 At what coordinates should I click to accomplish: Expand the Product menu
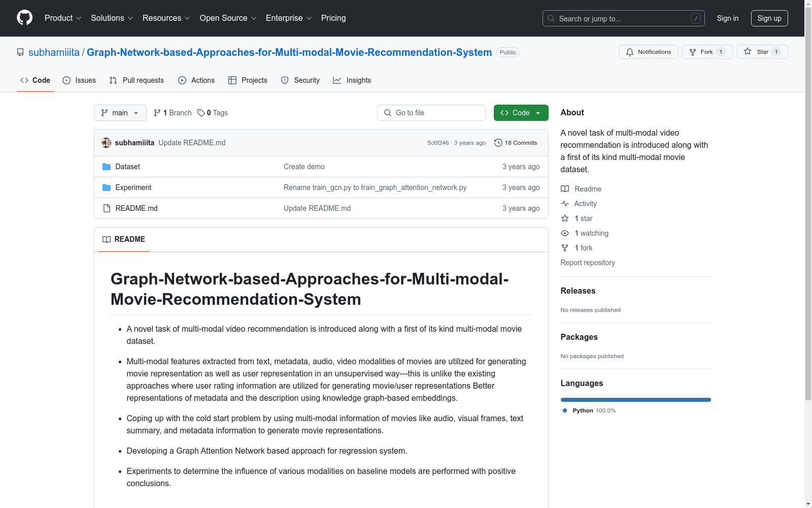tap(63, 18)
